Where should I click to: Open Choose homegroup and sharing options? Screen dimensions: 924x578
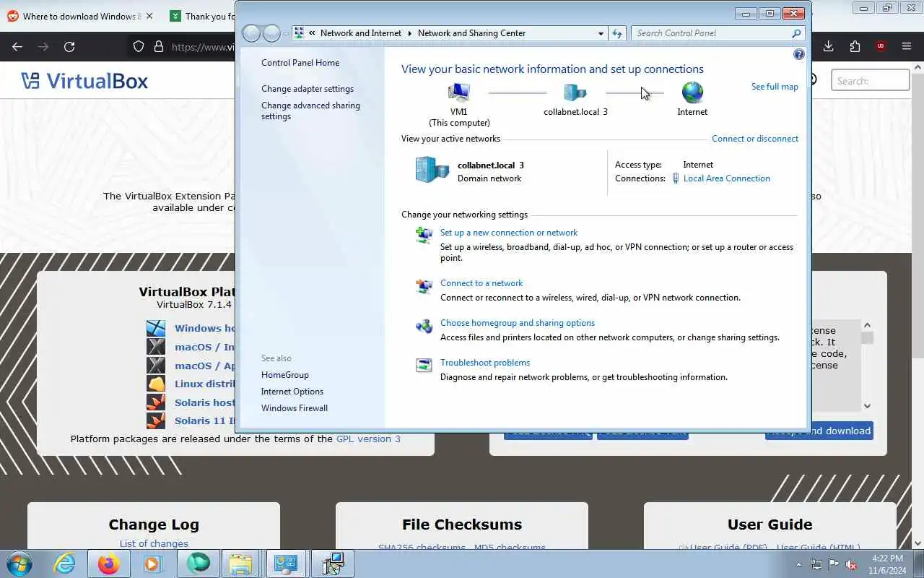pyautogui.click(x=518, y=323)
